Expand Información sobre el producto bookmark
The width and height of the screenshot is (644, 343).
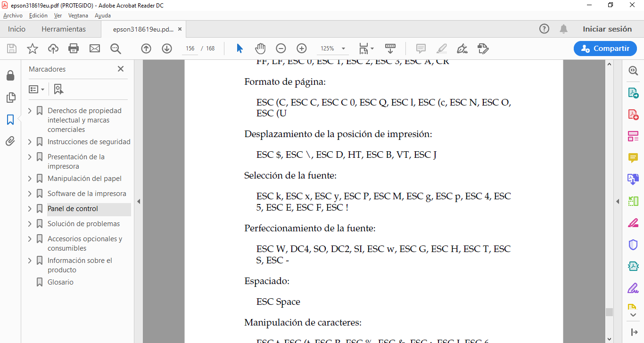[30, 261]
